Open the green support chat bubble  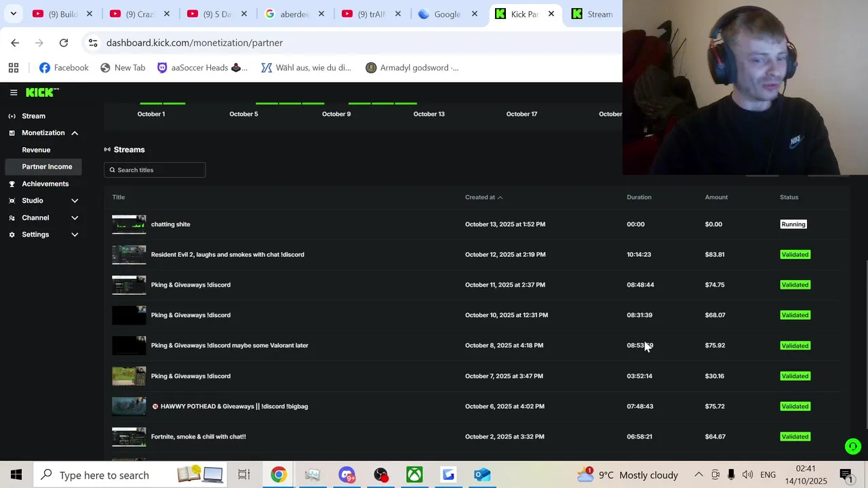[x=853, y=446]
